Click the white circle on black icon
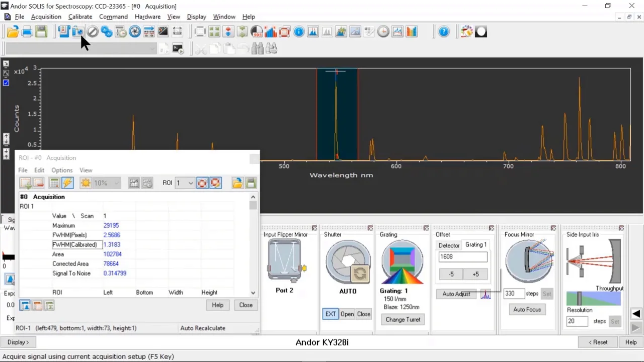This screenshot has height=362, width=644. (481, 32)
